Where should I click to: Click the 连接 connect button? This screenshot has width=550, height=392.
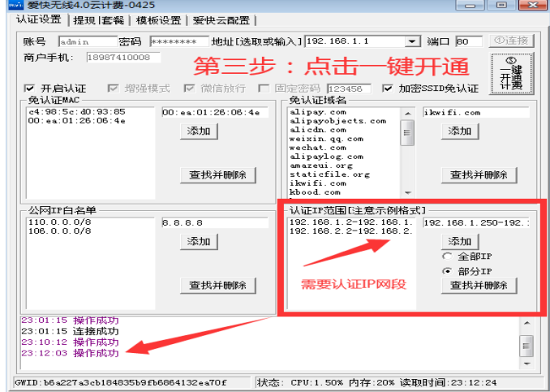pyautogui.click(x=509, y=41)
